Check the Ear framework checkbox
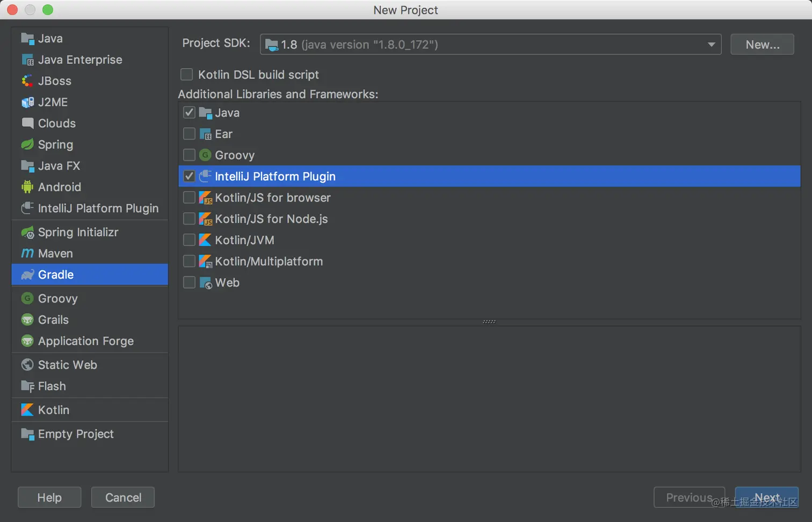812x522 pixels. pos(189,134)
